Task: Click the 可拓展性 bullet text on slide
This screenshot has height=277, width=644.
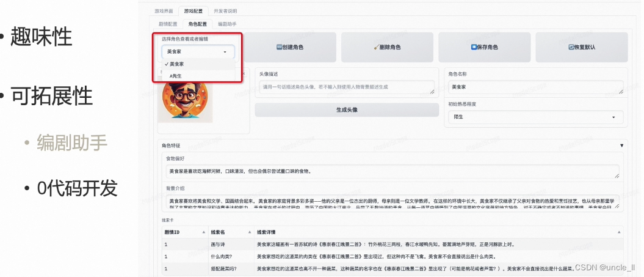Action: tap(51, 97)
